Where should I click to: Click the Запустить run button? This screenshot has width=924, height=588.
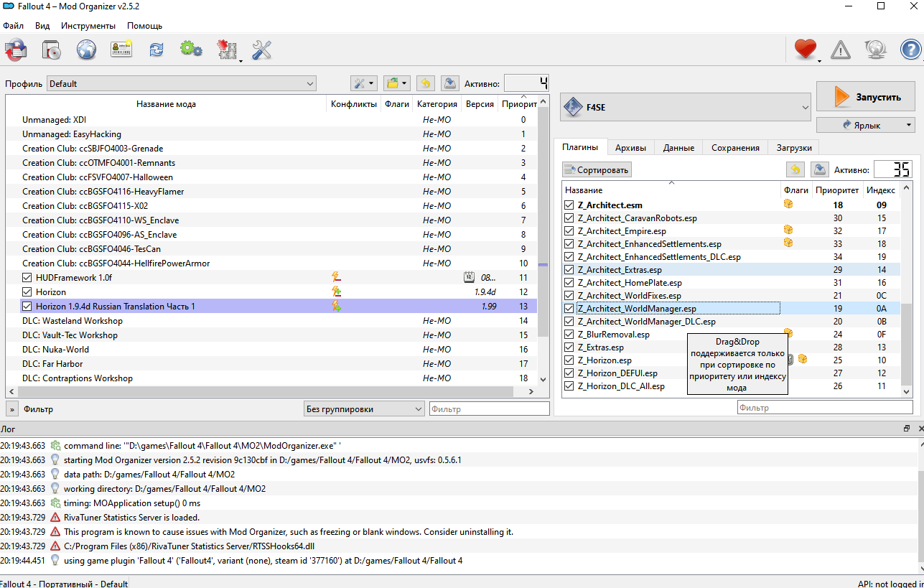[866, 97]
